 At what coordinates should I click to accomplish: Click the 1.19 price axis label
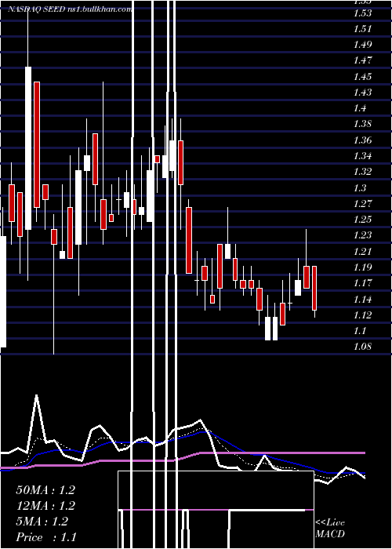(362, 267)
